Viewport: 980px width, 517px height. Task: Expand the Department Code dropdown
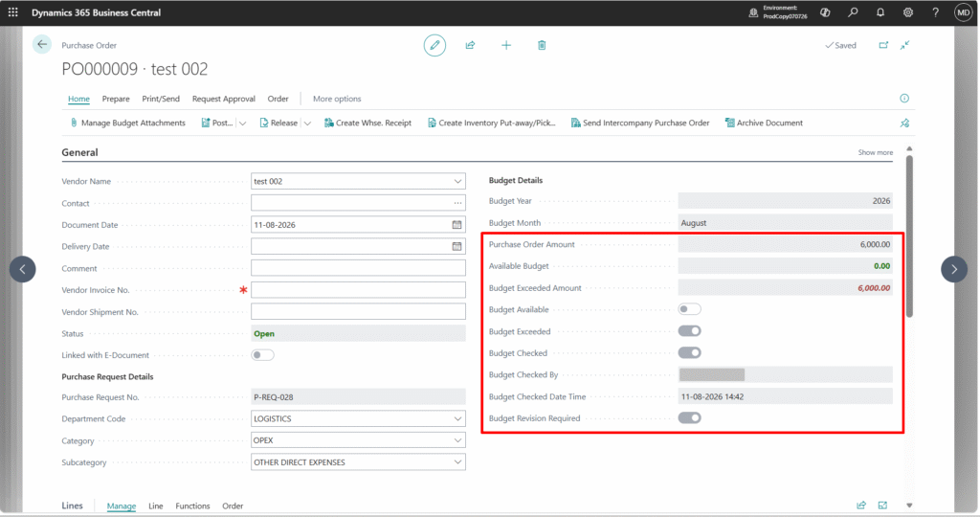[457, 418]
